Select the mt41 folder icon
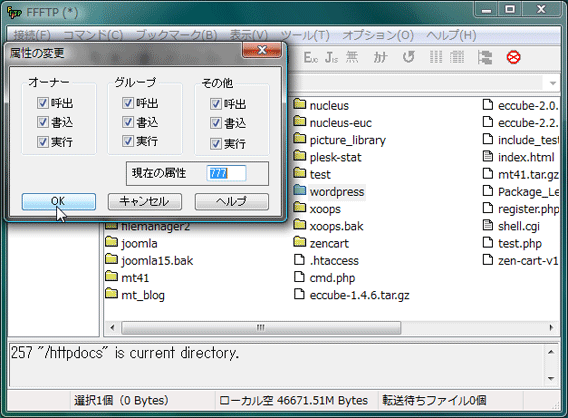568x418 pixels. tap(112, 276)
